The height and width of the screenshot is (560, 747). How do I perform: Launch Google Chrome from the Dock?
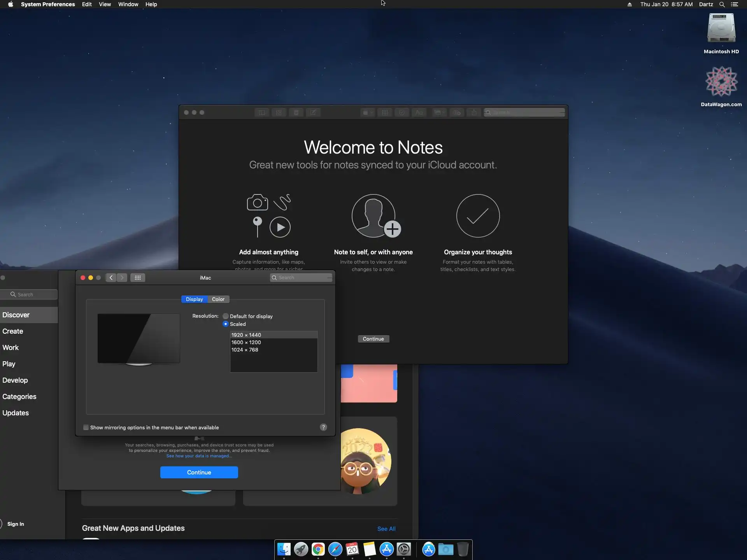318,549
